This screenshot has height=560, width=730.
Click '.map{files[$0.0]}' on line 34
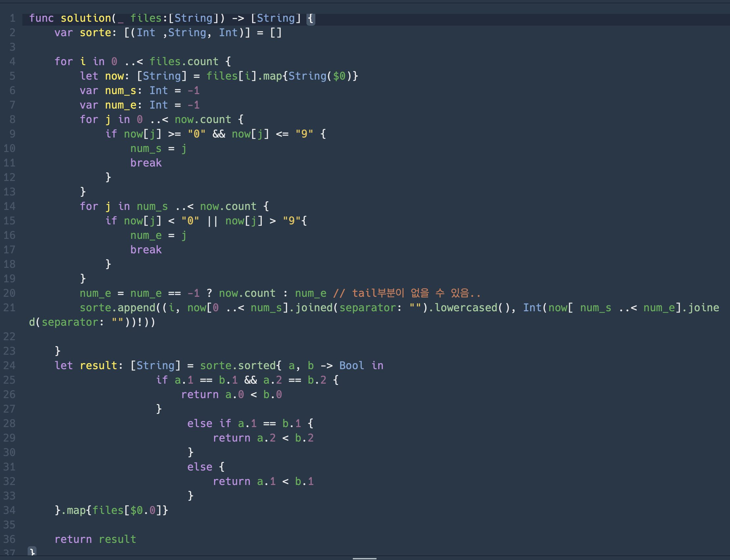[x=115, y=510]
